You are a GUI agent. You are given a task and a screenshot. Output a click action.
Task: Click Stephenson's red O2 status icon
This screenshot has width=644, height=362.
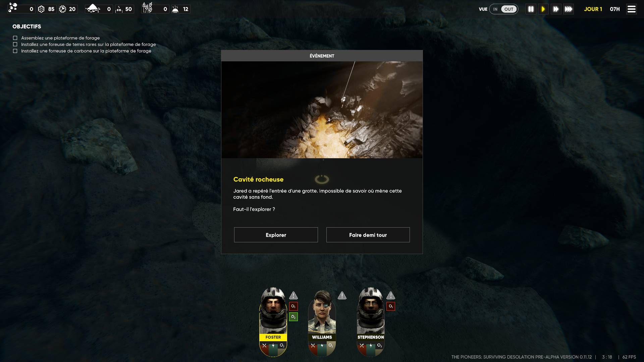(390, 306)
